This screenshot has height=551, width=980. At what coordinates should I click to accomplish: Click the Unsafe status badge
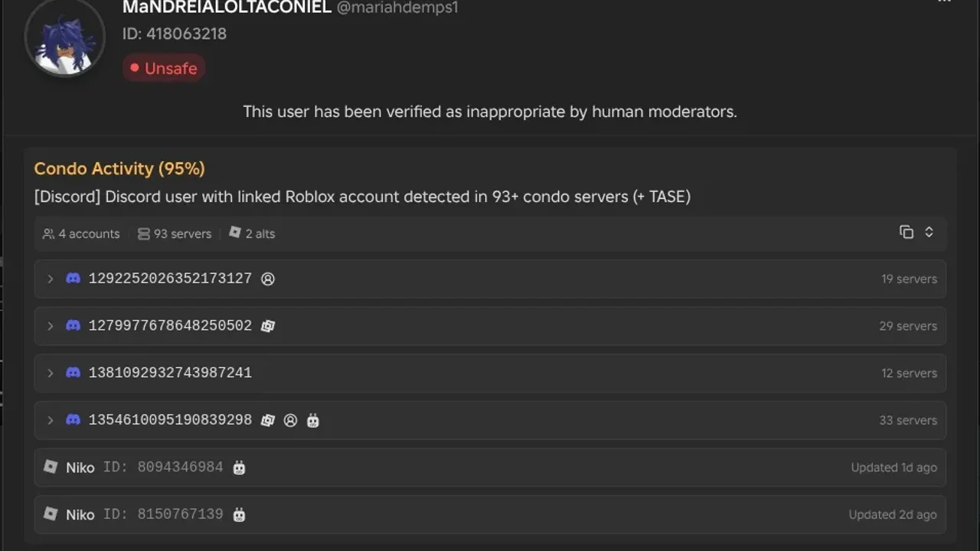(163, 68)
